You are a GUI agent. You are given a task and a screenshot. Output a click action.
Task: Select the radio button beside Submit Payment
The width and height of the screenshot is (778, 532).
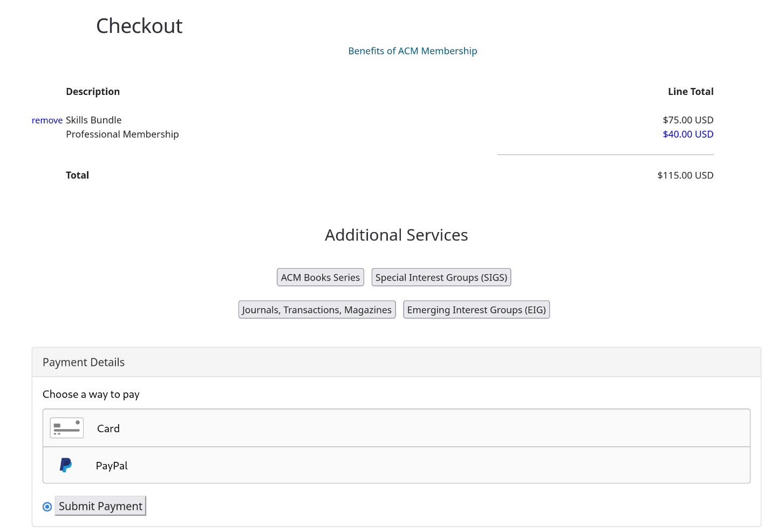pos(47,507)
